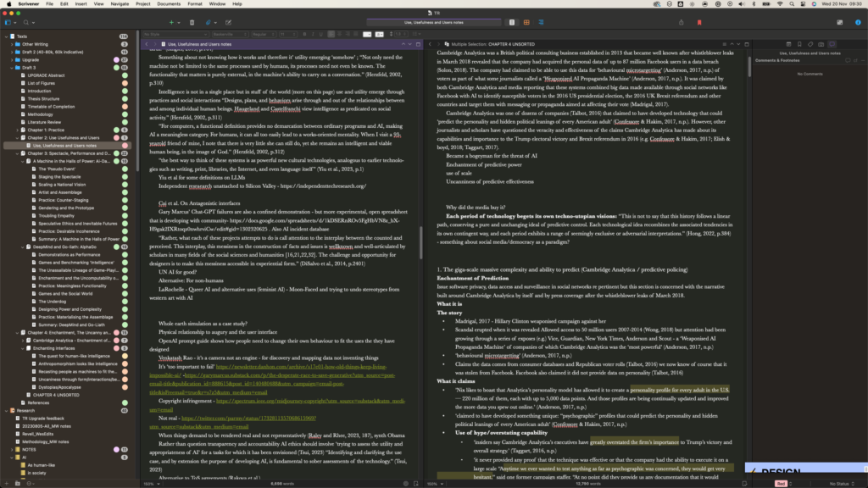The width and height of the screenshot is (868, 488).
Task: Collapse the Draft 3 folder
Action: 12,68
